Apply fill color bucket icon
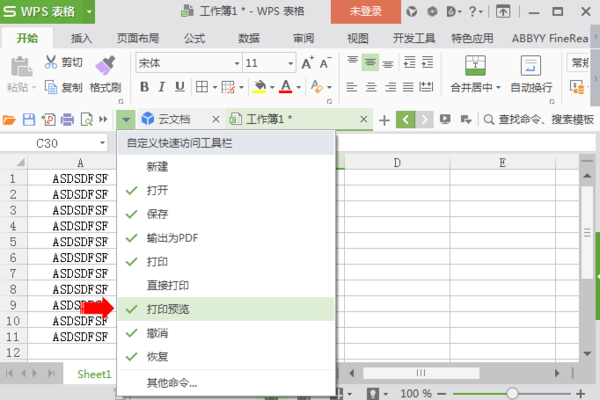The image size is (600, 400). click(259, 87)
